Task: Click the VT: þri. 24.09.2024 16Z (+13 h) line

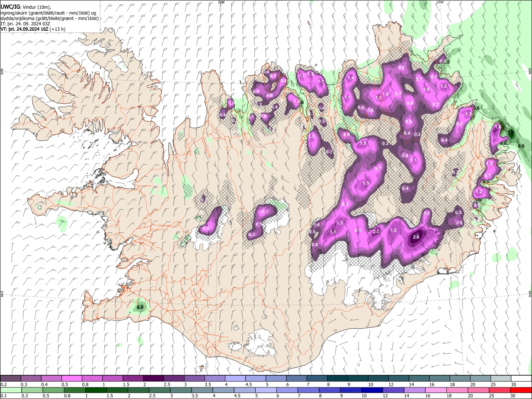Action: (x=32, y=30)
